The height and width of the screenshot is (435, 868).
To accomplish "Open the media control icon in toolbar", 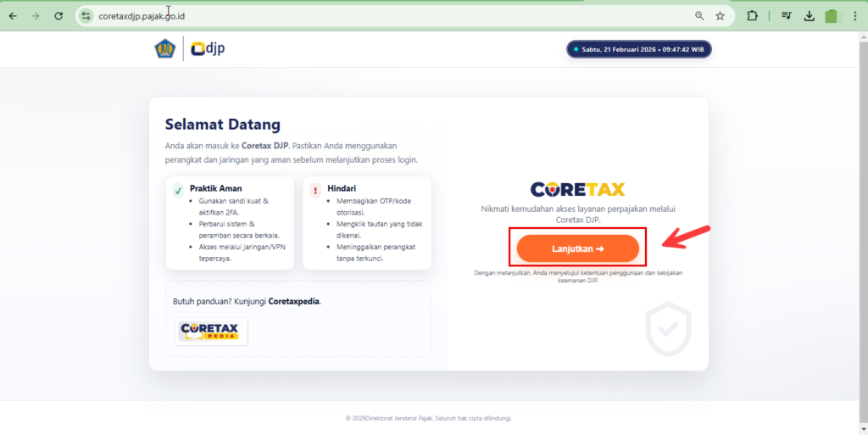I will coord(787,15).
